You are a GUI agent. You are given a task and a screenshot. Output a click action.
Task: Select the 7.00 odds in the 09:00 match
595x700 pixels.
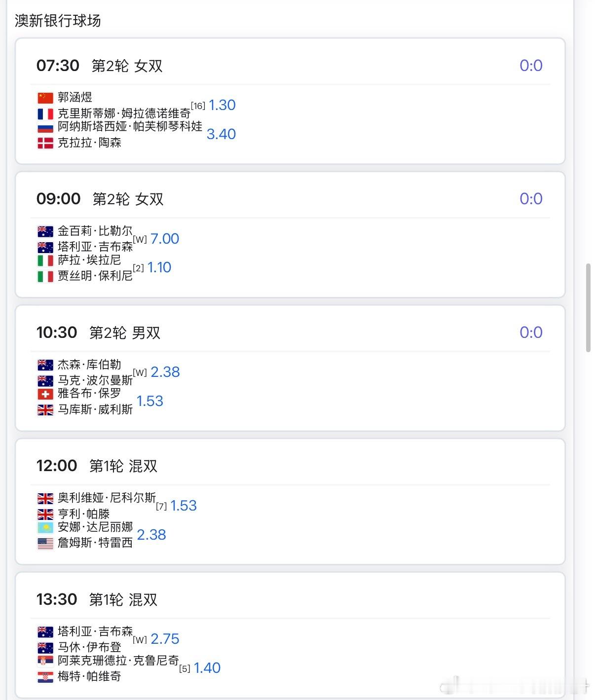click(165, 239)
